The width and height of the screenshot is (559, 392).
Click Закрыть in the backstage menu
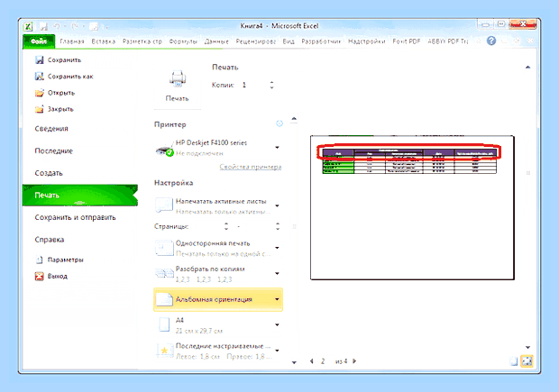pos(60,109)
